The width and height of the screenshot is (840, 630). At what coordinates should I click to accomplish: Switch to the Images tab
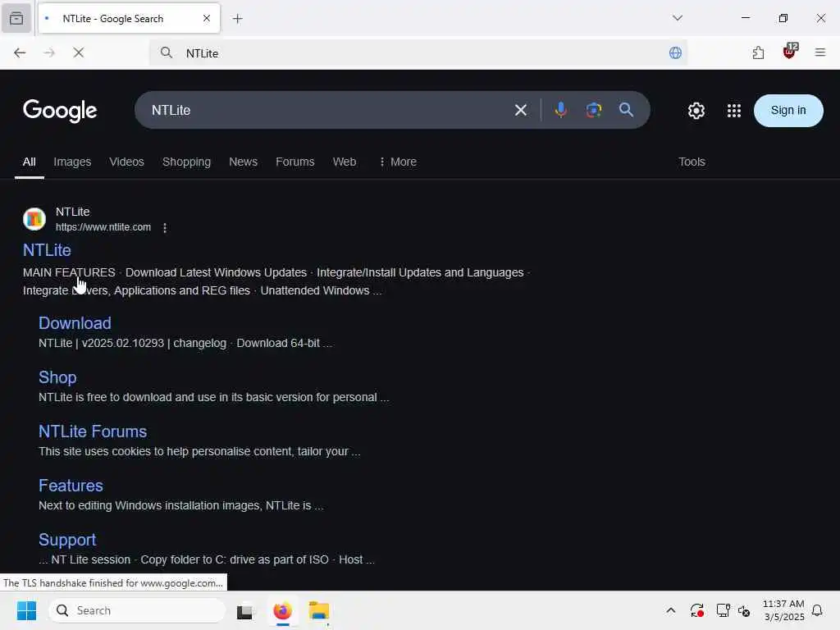[x=72, y=162]
